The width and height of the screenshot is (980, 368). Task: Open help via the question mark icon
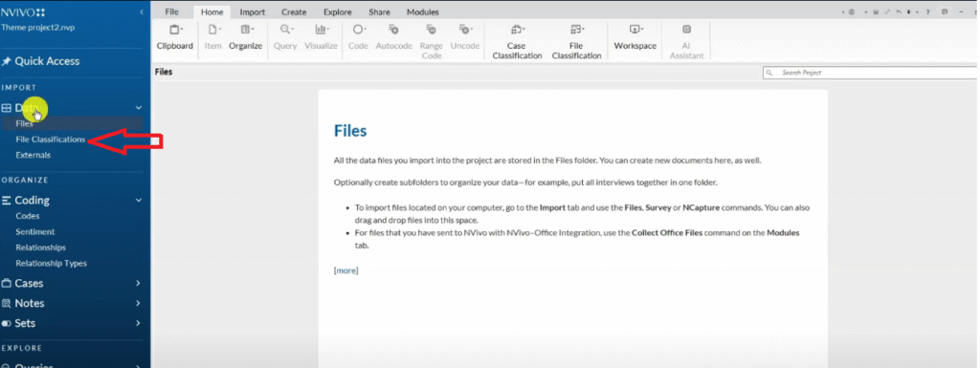click(x=927, y=11)
